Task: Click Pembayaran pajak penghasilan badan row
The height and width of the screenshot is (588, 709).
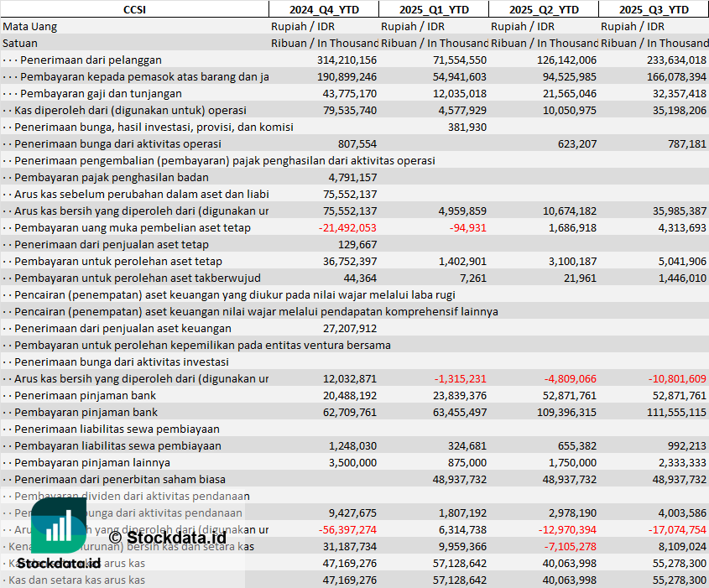Action: (x=354, y=177)
